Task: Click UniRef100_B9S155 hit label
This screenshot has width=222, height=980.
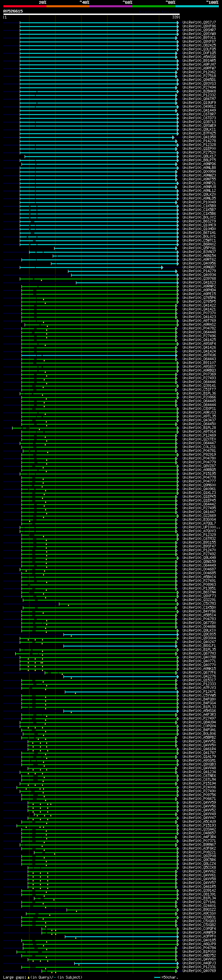Action: click(x=199, y=543)
